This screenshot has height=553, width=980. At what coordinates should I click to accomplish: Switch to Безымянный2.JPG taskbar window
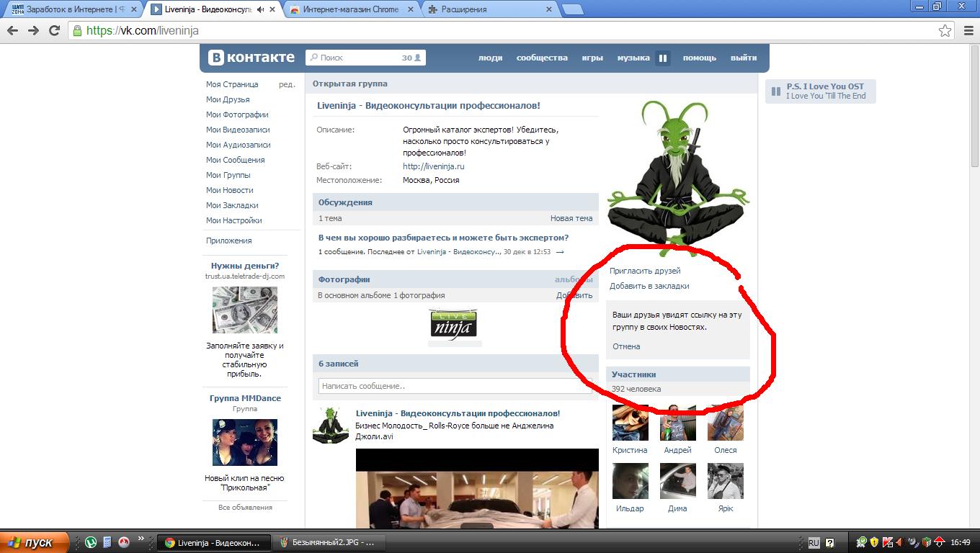(x=329, y=542)
